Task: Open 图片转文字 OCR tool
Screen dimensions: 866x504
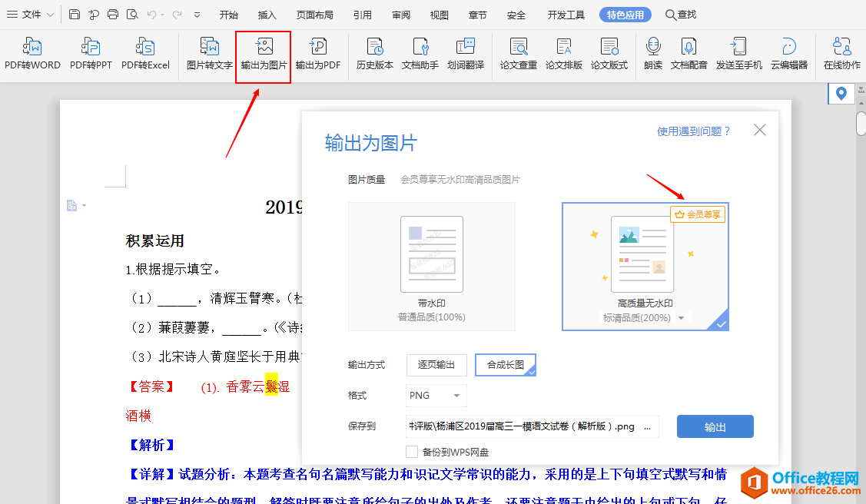Action: (x=209, y=54)
